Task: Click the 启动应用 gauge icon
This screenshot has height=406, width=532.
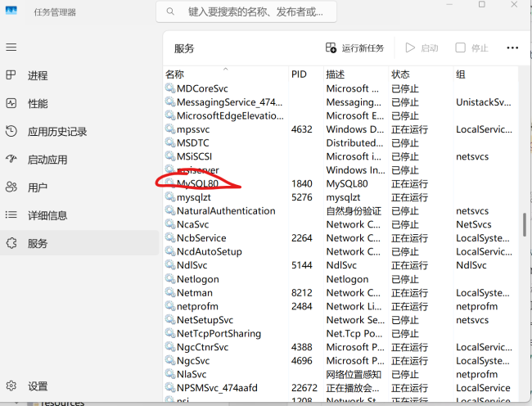Action: click(11, 159)
